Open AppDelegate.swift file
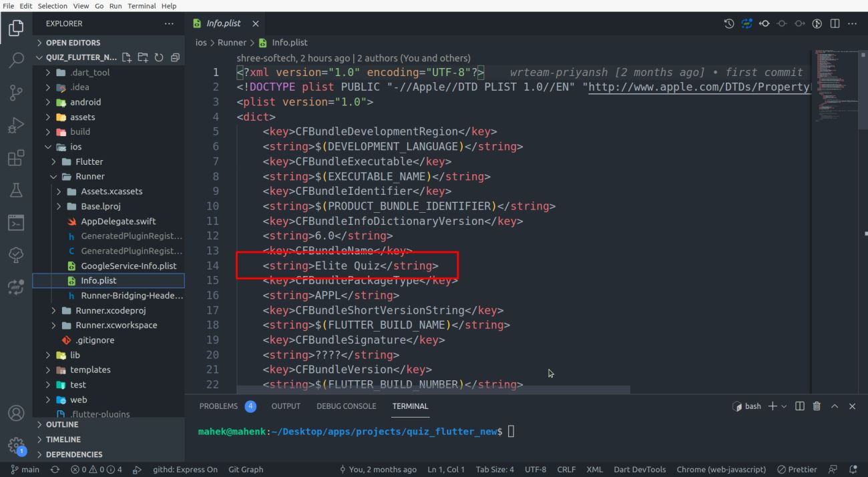This screenshot has height=477, width=868. (118, 221)
